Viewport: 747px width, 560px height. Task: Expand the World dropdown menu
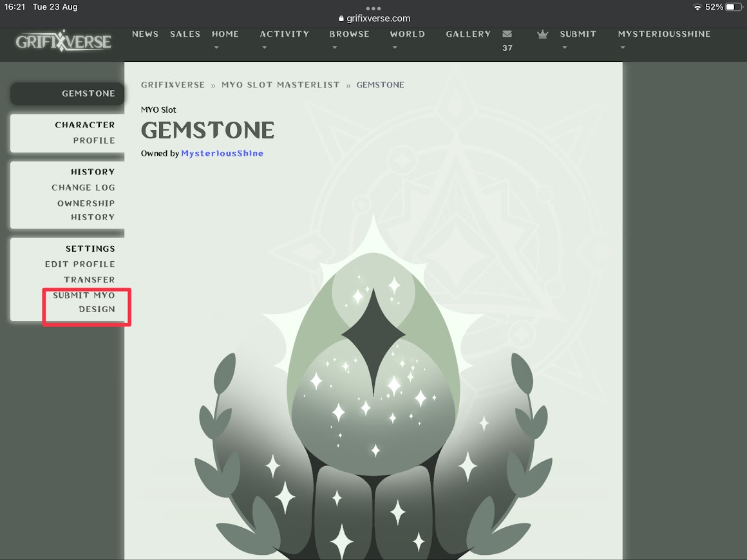pyautogui.click(x=407, y=39)
